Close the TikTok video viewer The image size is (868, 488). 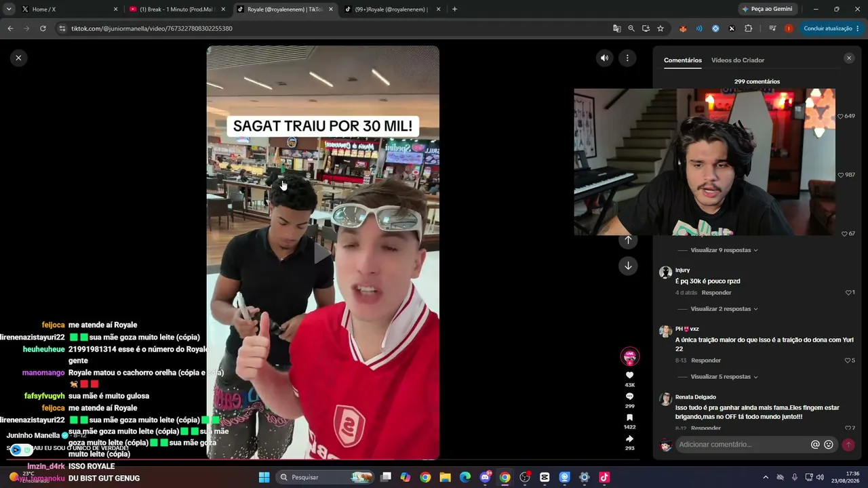(18, 58)
